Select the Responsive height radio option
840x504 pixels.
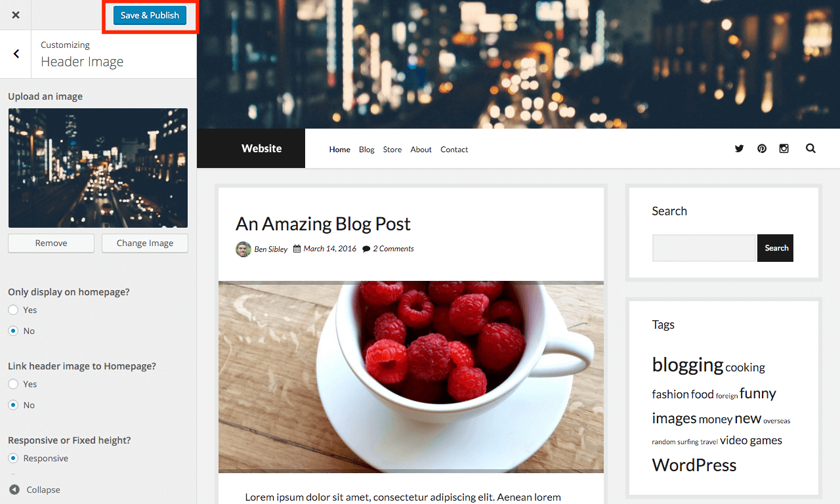(x=13, y=458)
